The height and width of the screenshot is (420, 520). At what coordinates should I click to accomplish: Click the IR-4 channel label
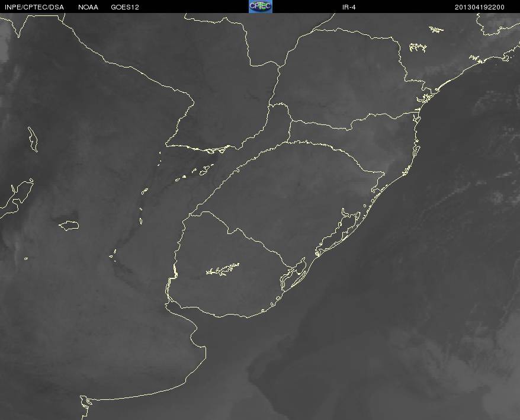[349, 7]
